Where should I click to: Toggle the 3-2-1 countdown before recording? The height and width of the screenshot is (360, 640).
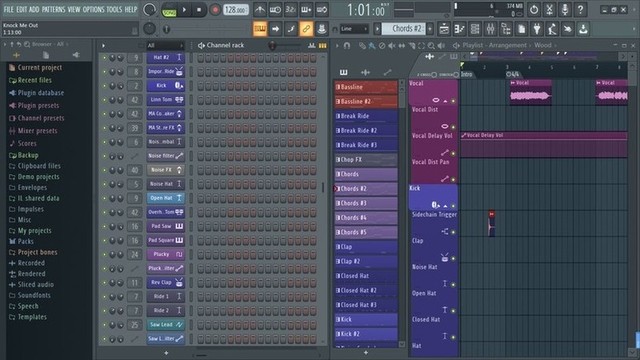[x=290, y=9]
